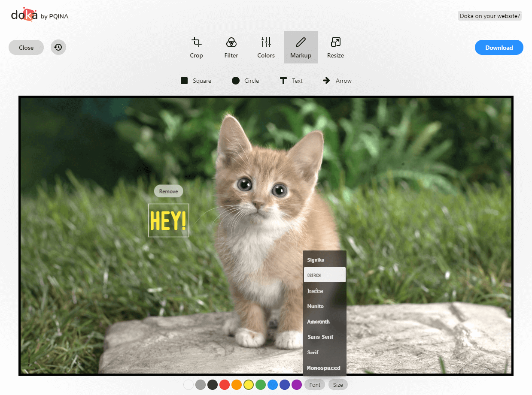Remove the selected HEY! text
The width and height of the screenshot is (532, 395).
[x=168, y=191]
